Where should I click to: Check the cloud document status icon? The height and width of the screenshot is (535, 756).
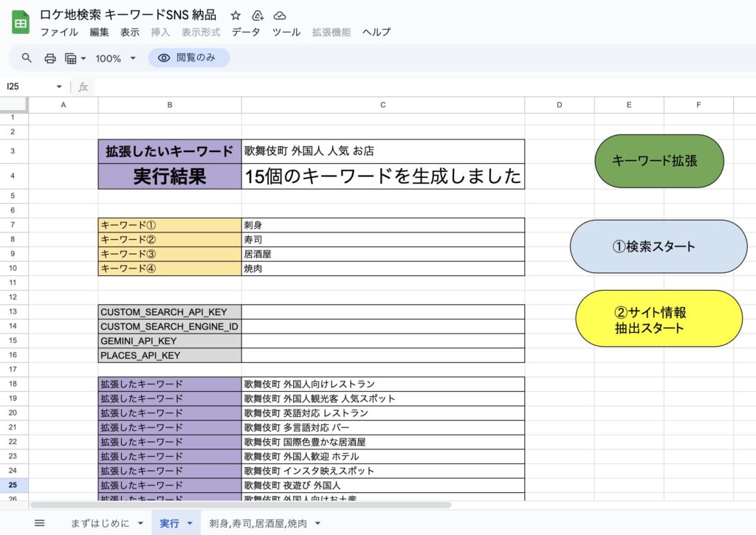pos(280,15)
